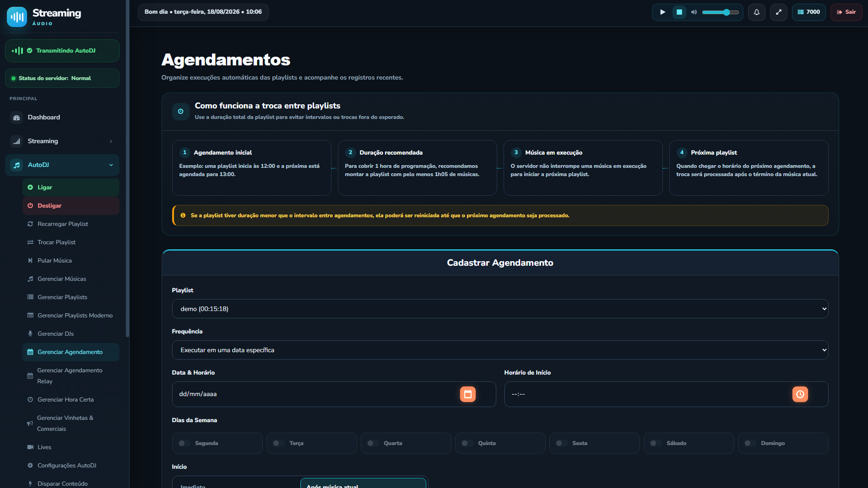Click the Duração recomendada step card
This screenshot has height=488, width=868.
coord(418,168)
